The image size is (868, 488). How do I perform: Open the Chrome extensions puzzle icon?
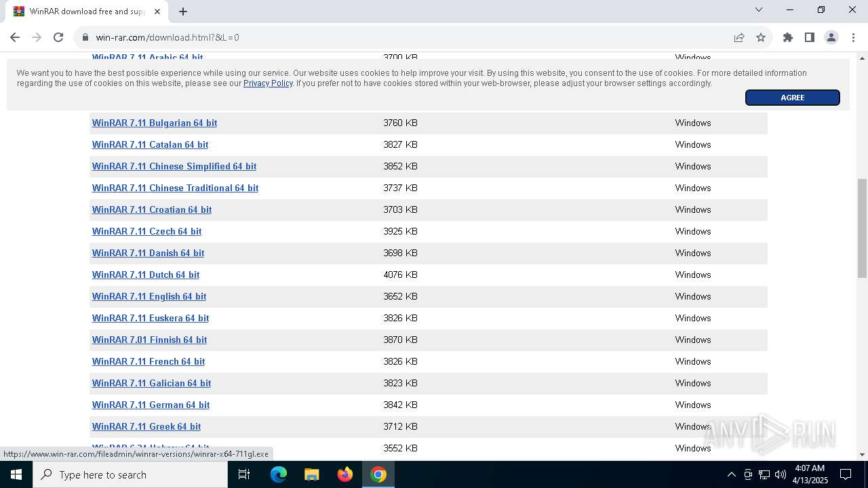point(788,37)
